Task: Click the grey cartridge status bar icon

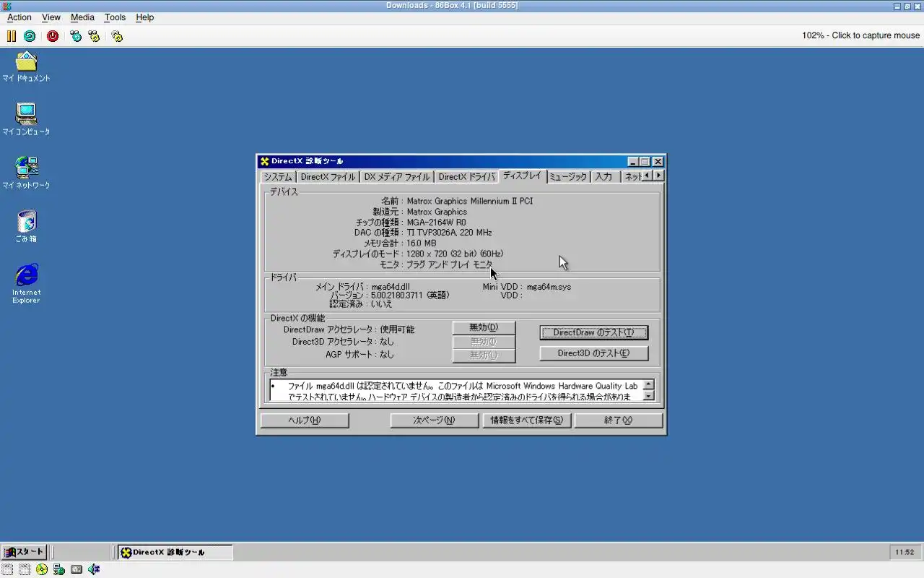Action: 77,569
